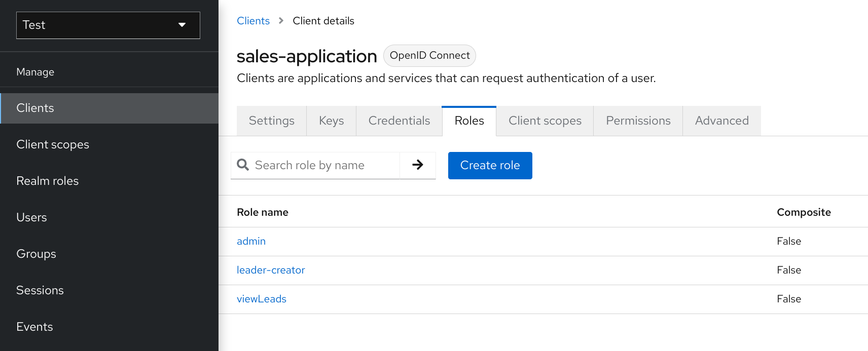Screen dimensions: 868x351
Task: Click the search arrow submit button
Action: point(417,165)
